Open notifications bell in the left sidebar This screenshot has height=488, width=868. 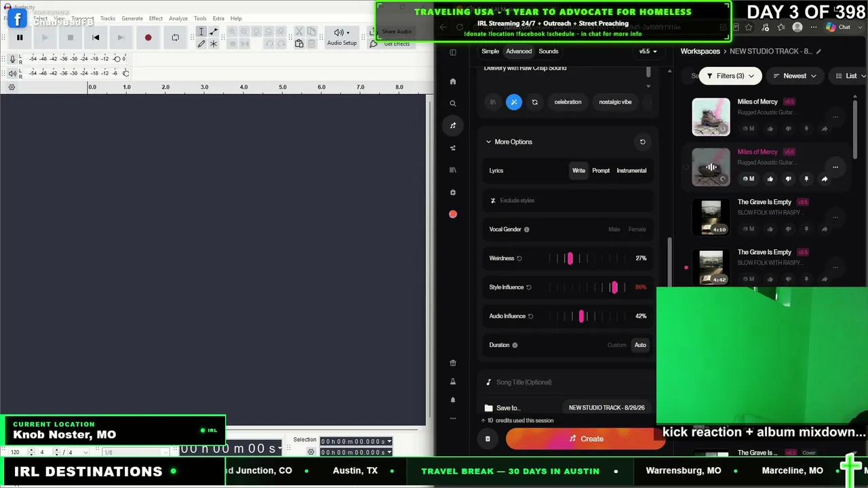coord(453,400)
